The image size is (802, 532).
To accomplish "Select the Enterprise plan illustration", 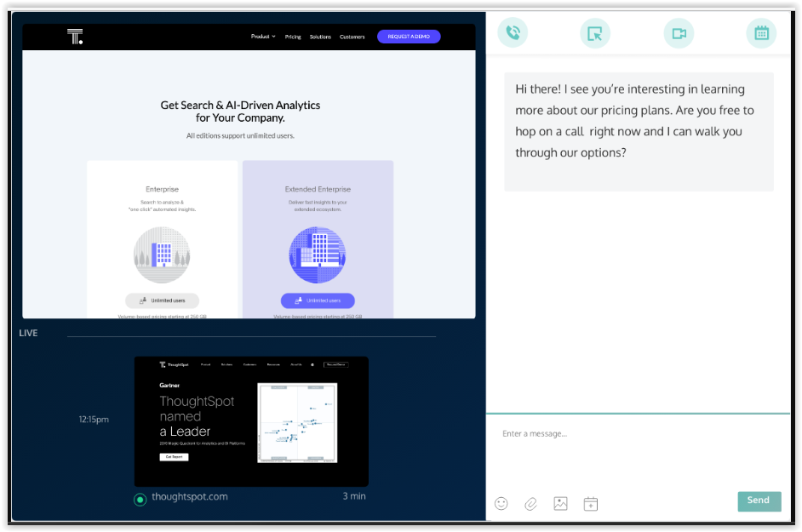I will pos(162,255).
